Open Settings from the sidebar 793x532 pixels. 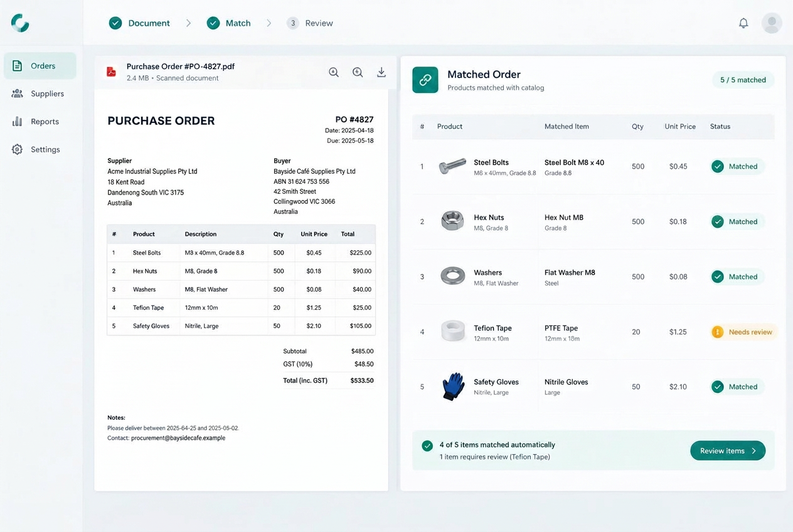point(40,149)
